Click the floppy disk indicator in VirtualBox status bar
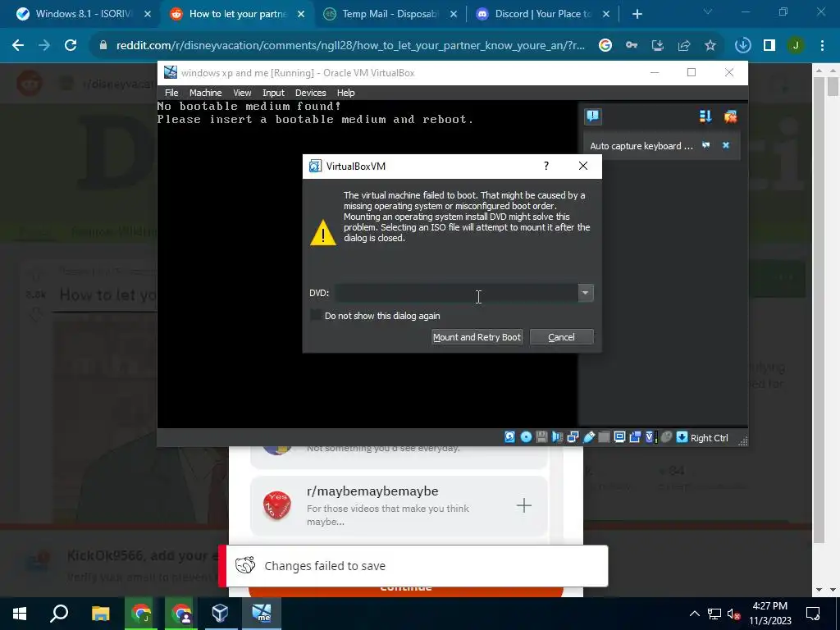This screenshot has width=840, height=630. pyautogui.click(x=541, y=437)
